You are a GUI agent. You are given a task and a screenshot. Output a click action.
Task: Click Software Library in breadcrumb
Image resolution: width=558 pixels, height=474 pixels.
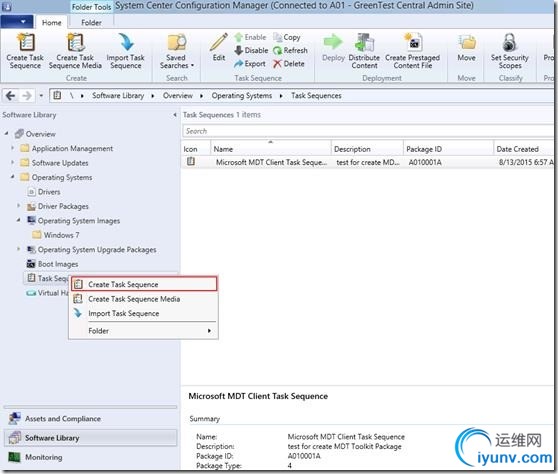118,96
